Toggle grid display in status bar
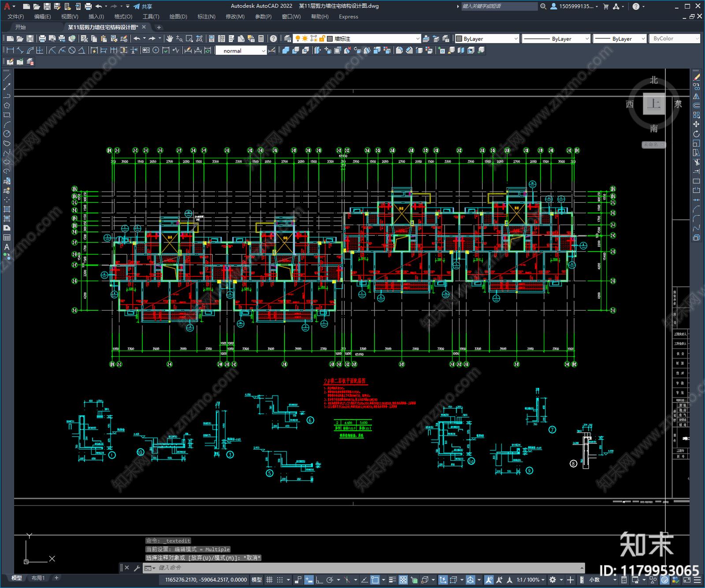Screen dimensions: 705x588 click(269, 580)
